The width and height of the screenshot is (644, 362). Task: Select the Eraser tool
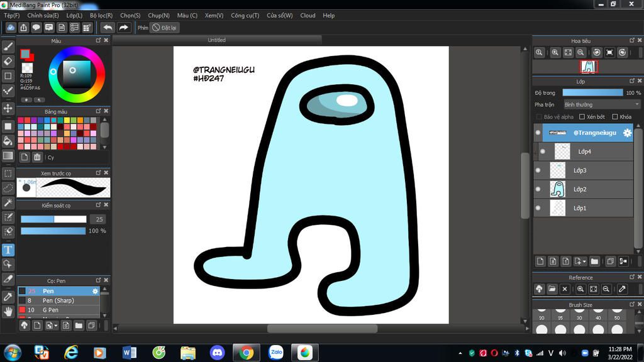coord(8,61)
